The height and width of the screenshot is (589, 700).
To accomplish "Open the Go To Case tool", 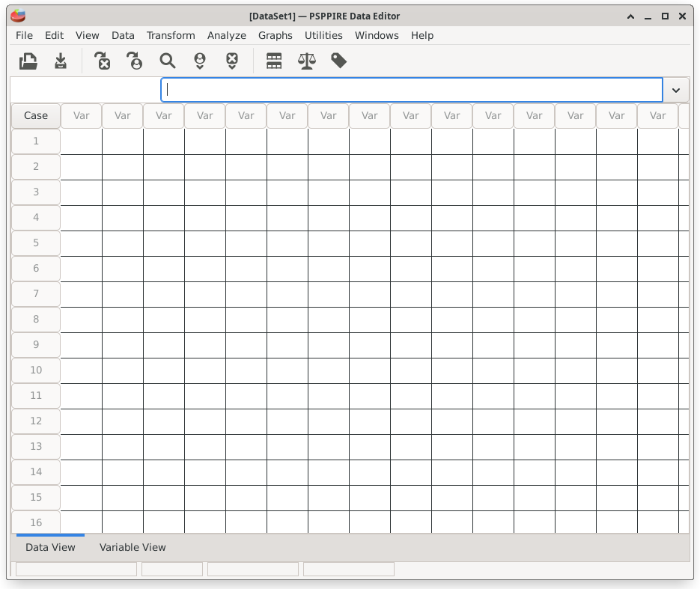I will (135, 61).
